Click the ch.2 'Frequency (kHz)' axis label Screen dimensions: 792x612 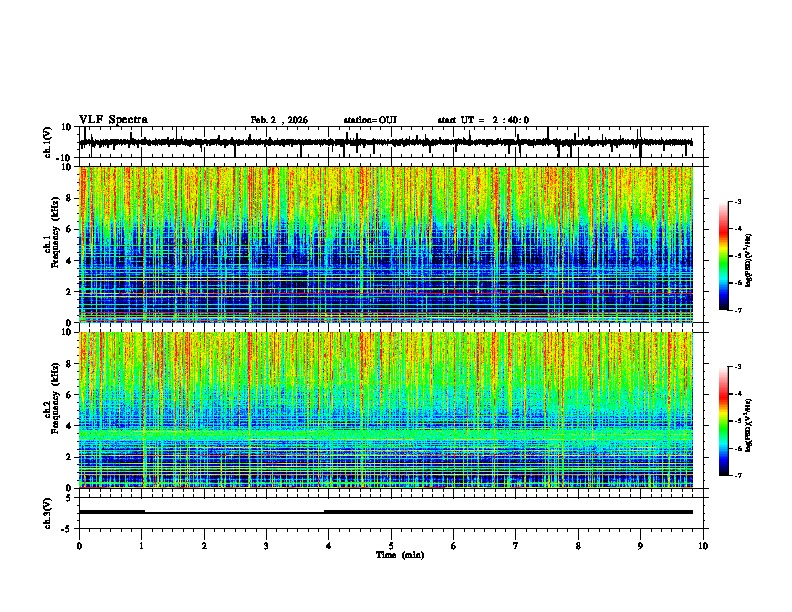[53, 398]
